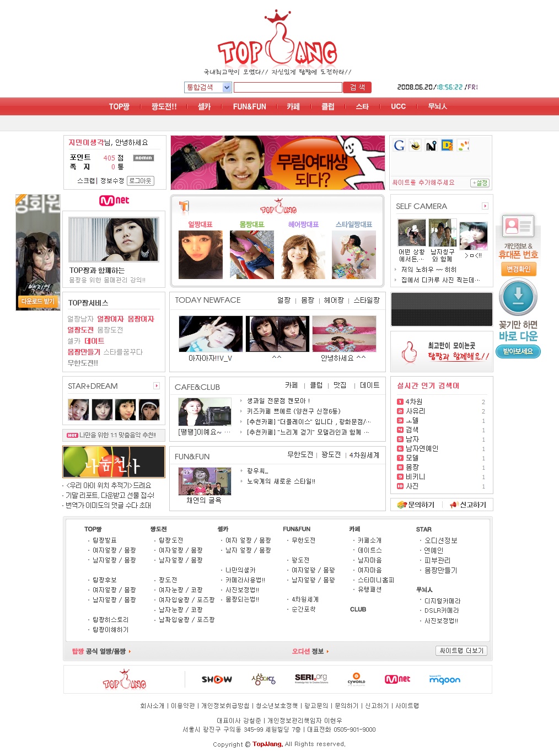Open 노숙계의 새로운 스타일!! post
The width and height of the screenshot is (559, 756).
281,481
